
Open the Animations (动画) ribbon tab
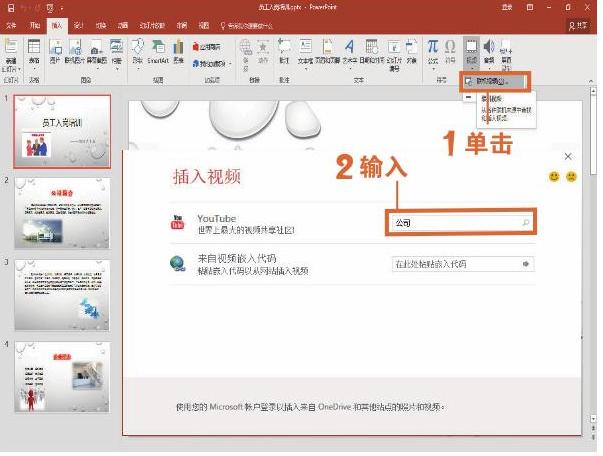tap(123, 25)
